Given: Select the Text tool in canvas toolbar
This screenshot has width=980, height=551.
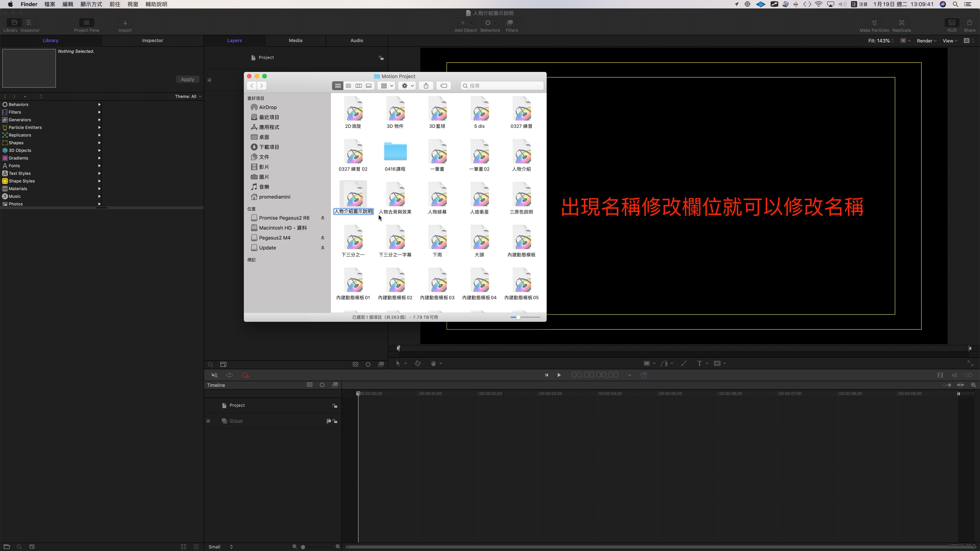Looking at the screenshot, I should click(699, 364).
